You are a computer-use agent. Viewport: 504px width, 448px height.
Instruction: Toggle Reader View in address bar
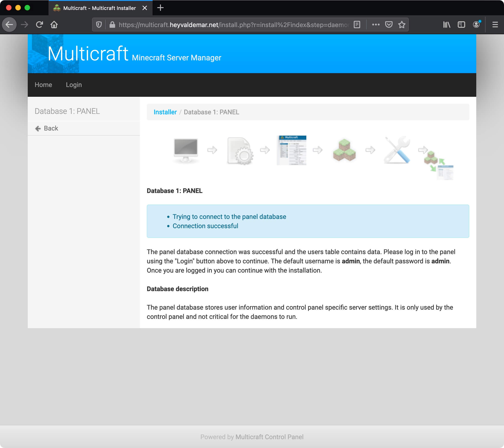[x=357, y=25]
